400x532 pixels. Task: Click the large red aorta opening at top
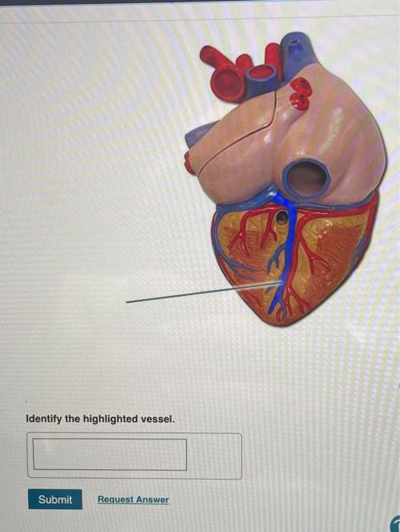click(225, 81)
